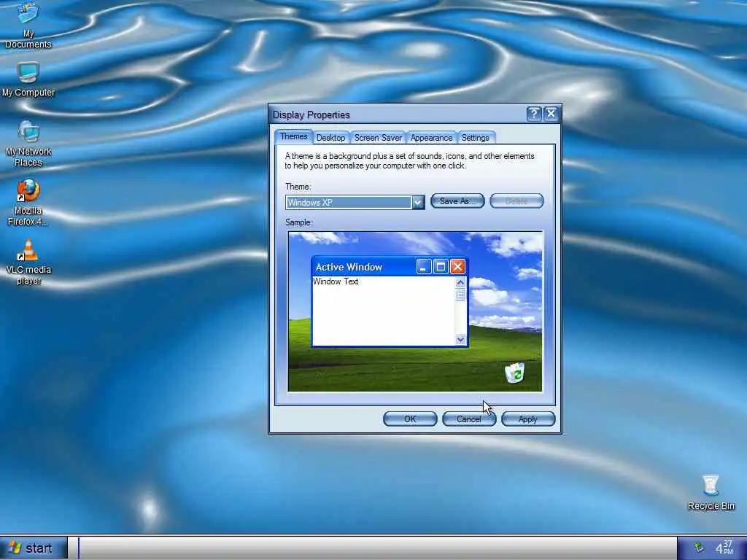
Task: Select the Mozilla Firefox desktop shortcut
Action: 28,203
